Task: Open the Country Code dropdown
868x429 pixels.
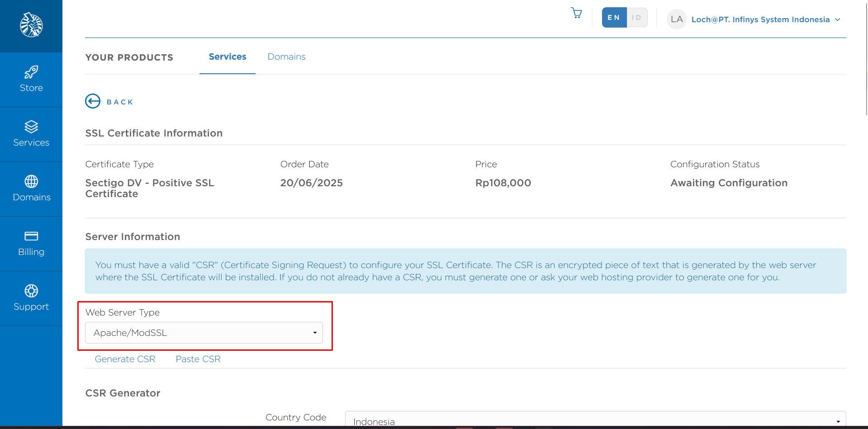Action: 595,420
